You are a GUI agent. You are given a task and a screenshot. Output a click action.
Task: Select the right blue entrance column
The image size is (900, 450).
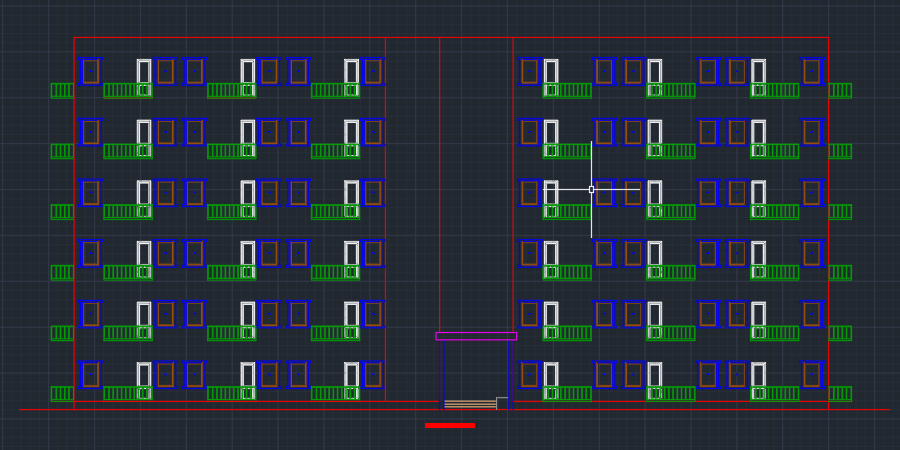509,368
